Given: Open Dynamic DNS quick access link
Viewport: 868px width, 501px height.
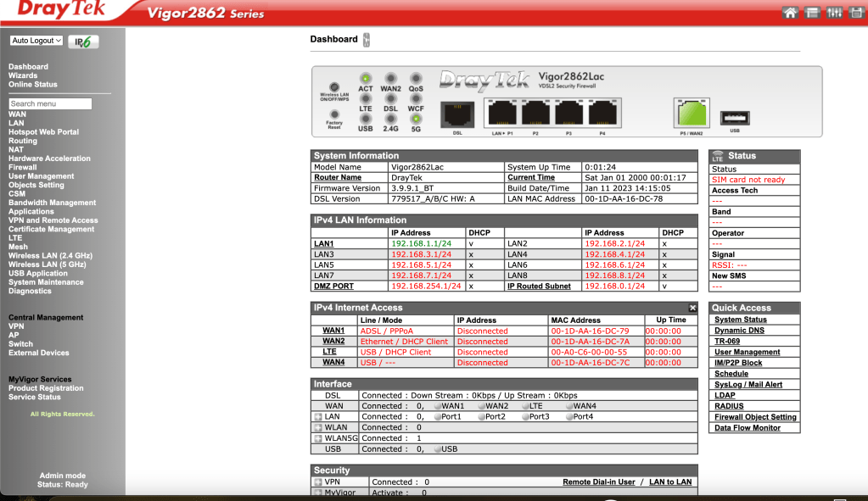Looking at the screenshot, I should coord(740,330).
